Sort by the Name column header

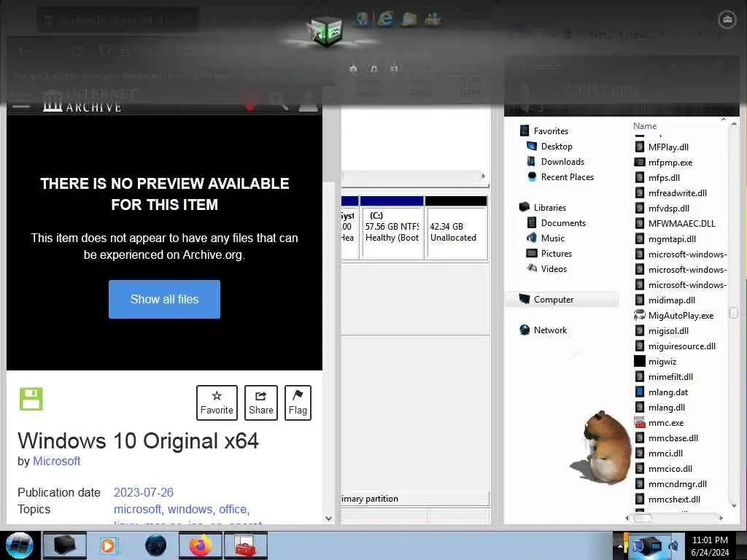tap(645, 125)
